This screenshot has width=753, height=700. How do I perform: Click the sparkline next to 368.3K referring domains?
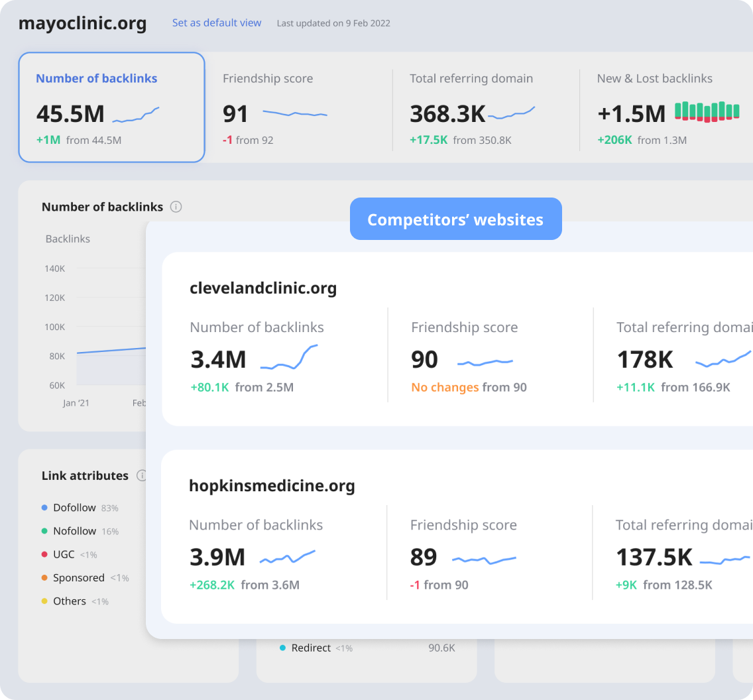512,113
